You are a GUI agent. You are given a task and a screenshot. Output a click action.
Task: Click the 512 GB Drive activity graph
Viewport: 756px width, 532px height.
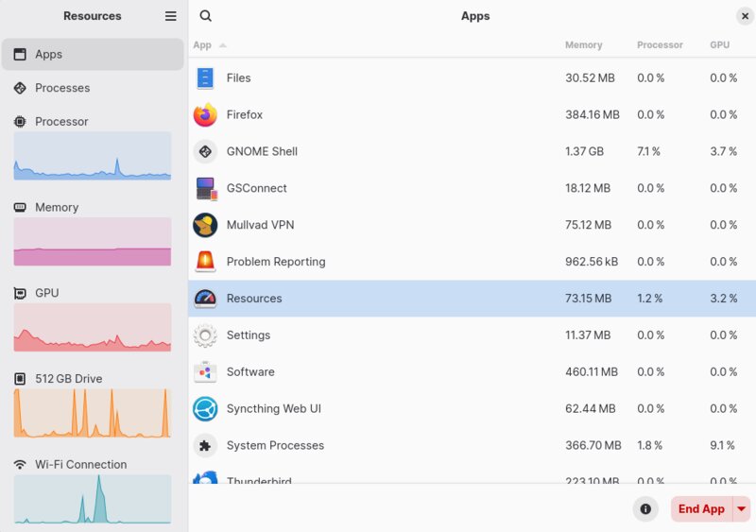point(93,413)
